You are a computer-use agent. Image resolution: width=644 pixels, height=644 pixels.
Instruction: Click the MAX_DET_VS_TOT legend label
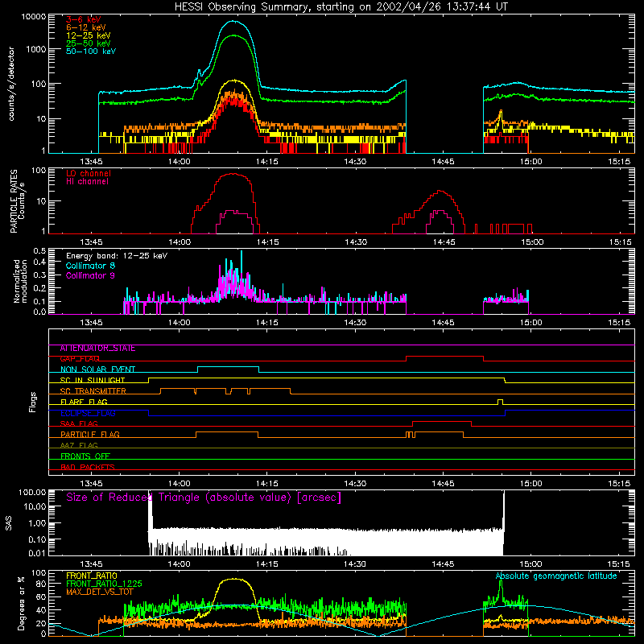point(99,592)
